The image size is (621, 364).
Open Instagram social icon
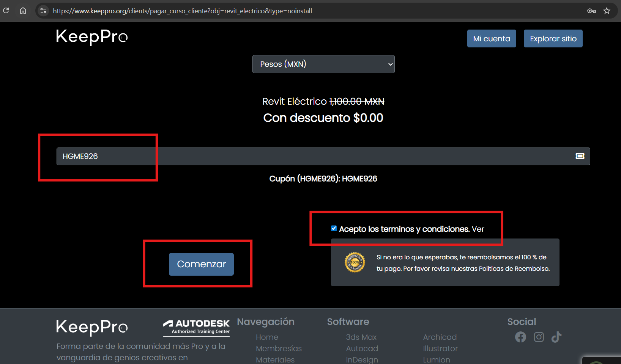[539, 337]
